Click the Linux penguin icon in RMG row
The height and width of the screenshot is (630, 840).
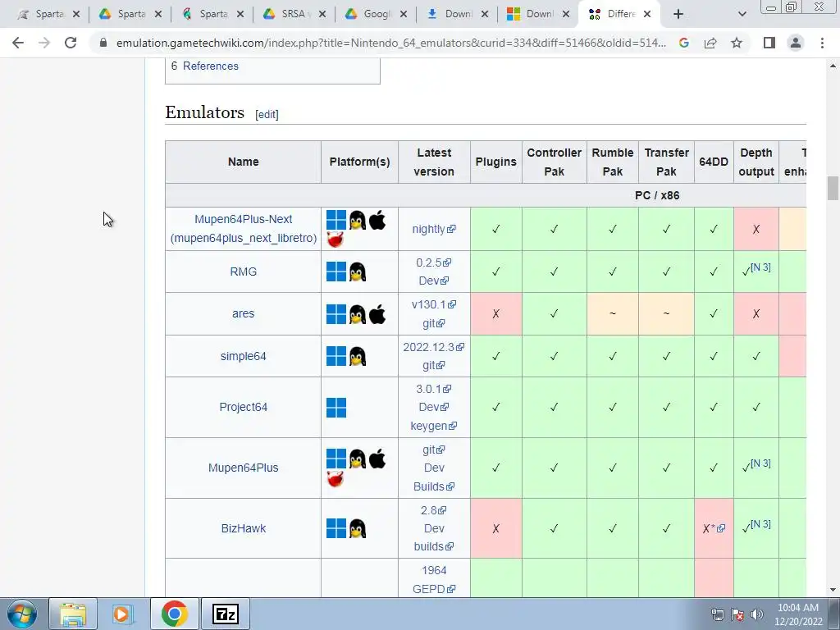[358, 272]
